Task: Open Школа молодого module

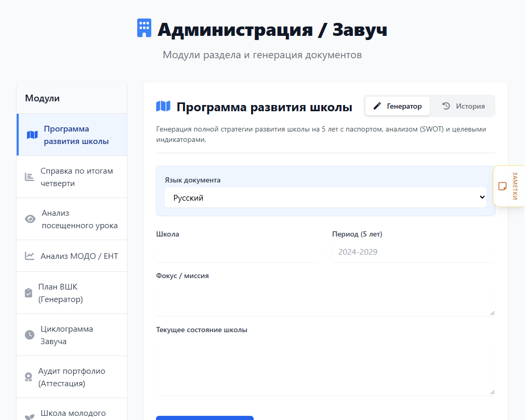Action: point(72,409)
